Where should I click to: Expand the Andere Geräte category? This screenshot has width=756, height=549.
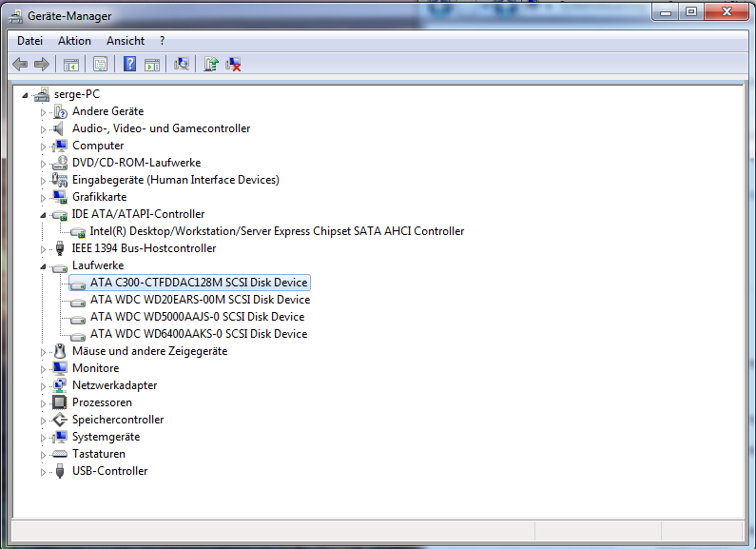coord(43,112)
